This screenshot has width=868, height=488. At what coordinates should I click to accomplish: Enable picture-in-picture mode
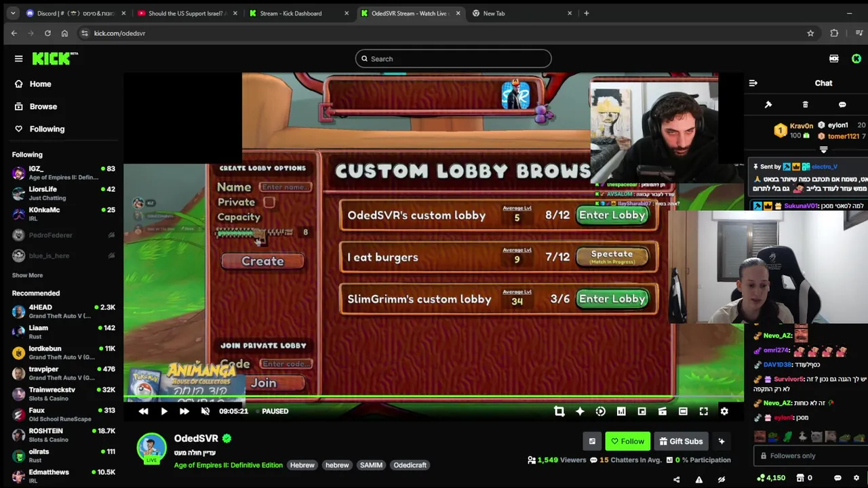click(642, 411)
